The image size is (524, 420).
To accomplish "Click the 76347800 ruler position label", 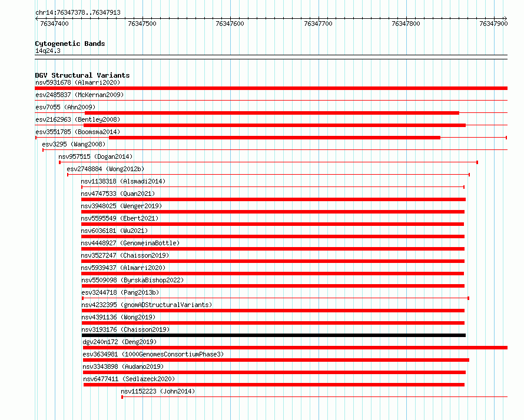I will 406,24.
